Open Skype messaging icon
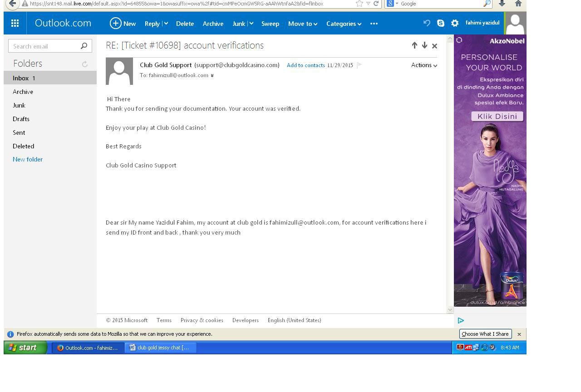Screen dimensions: 581x392 (x=441, y=23)
